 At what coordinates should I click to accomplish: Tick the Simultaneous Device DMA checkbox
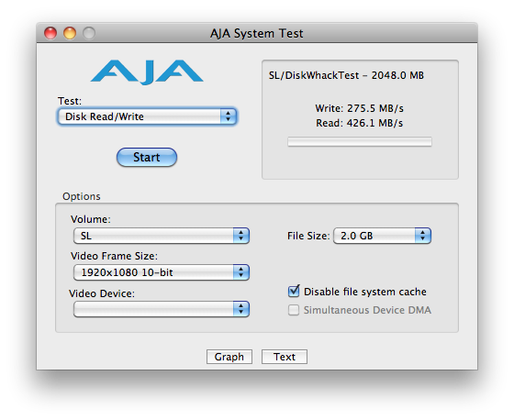pyautogui.click(x=294, y=310)
